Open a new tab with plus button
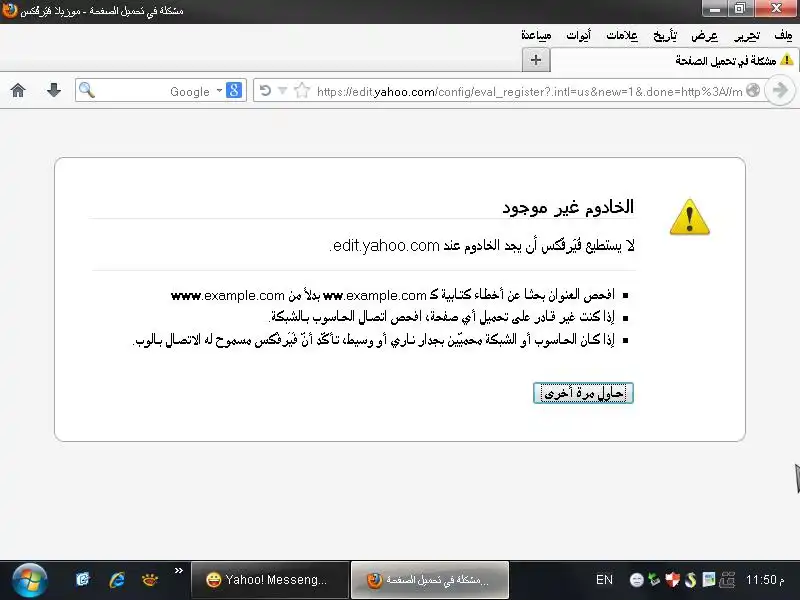Screen dimensions: 800x600 coord(536,60)
